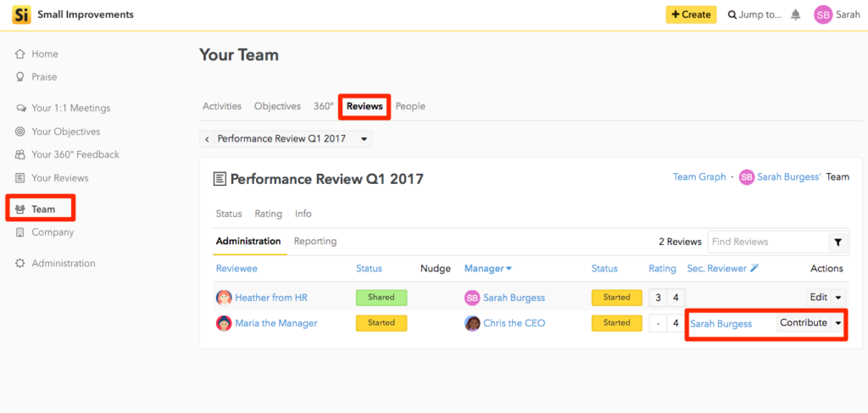Select the Reviews tab

pyautogui.click(x=364, y=106)
